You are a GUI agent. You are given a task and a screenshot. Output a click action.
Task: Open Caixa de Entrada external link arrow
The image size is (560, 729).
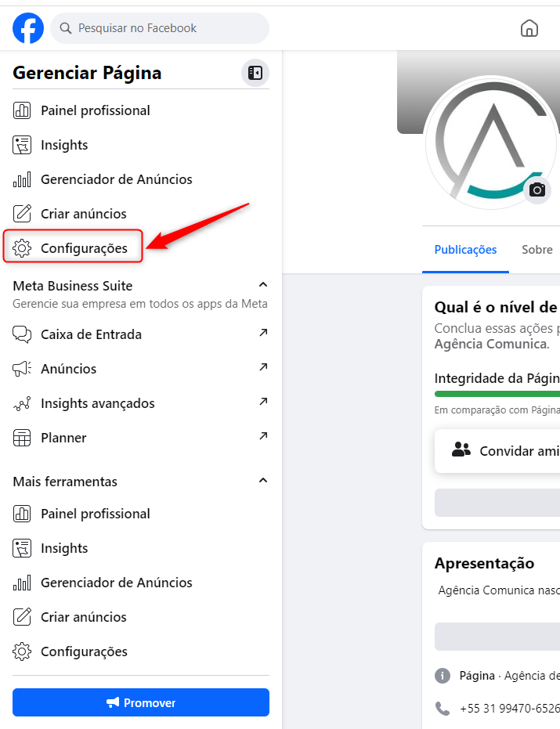(263, 333)
